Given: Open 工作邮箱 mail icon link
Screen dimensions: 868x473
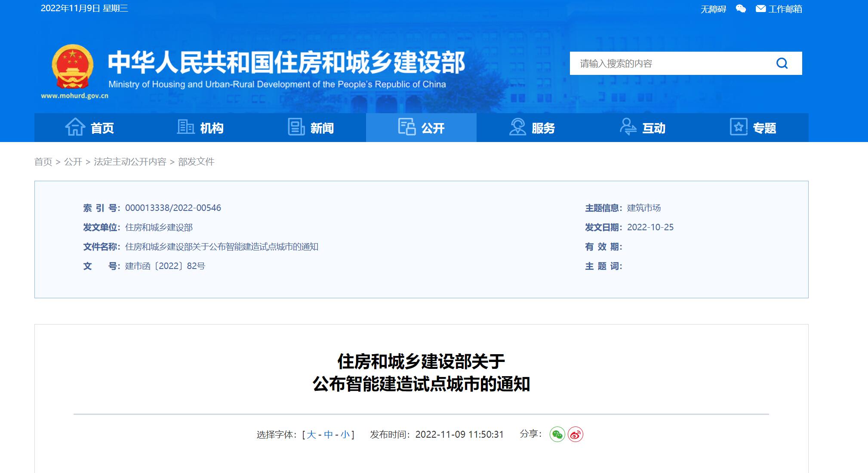Looking at the screenshot, I should click(x=760, y=9).
